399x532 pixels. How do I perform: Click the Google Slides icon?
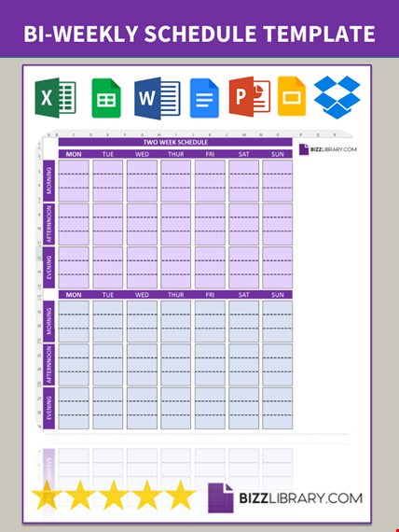[x=292, y=96]
